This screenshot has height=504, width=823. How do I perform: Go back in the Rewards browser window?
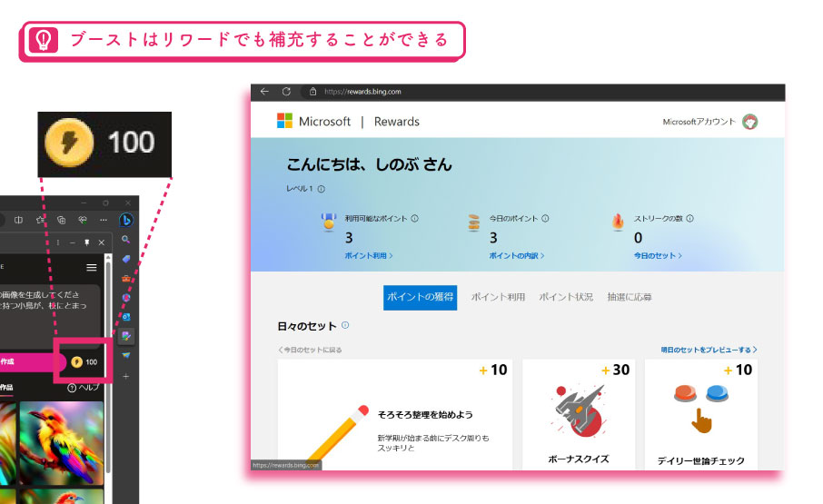(x=264, y=91)
